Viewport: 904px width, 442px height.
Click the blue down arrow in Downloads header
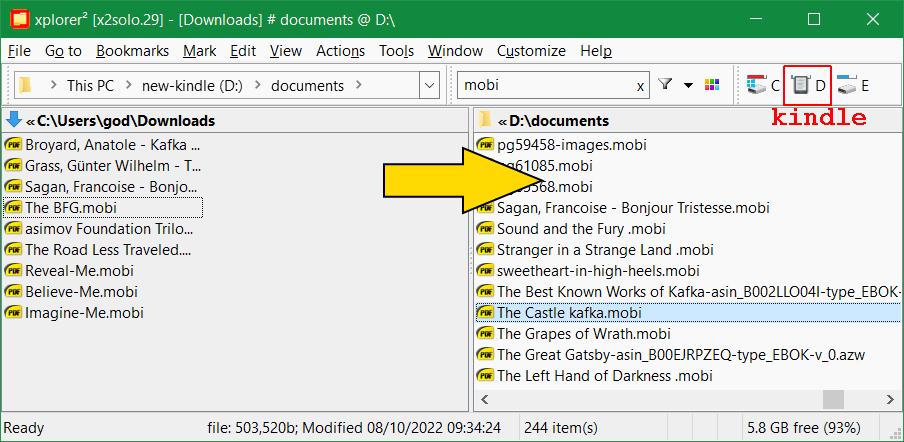[14, 120]
